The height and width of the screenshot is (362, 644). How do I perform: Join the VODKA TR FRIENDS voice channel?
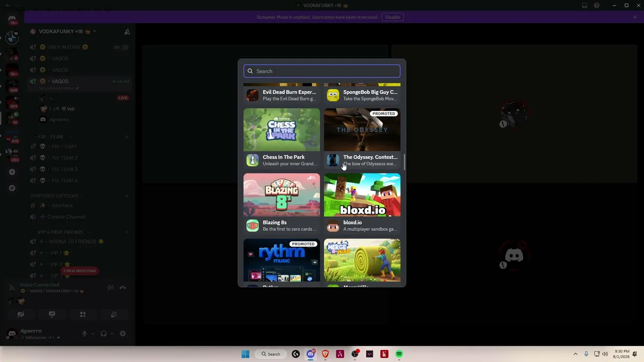click(x=80, y=242)
